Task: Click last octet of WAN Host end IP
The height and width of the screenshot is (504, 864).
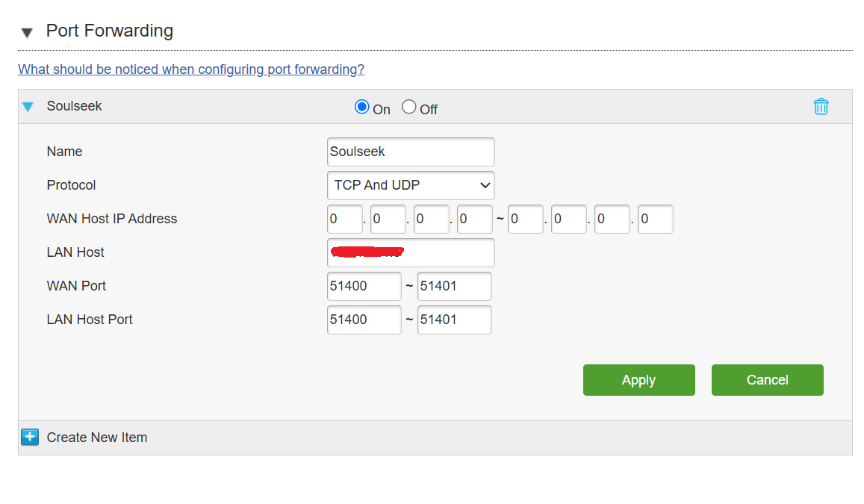Action: [655, 220]
